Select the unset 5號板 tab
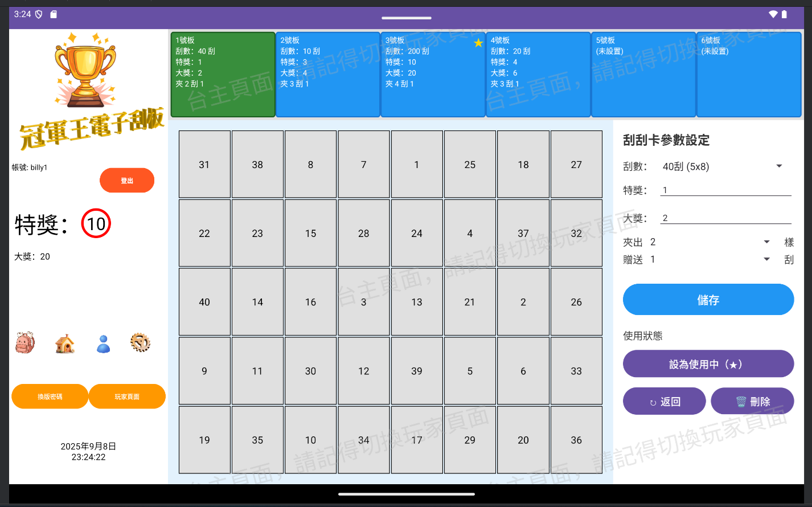The width and height of the screenshot is (812, 507). 643,74
